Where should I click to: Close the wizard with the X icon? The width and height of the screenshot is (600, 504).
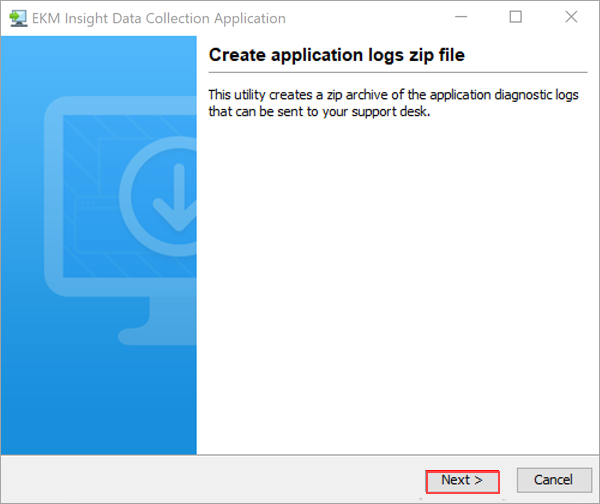point(570,18)
